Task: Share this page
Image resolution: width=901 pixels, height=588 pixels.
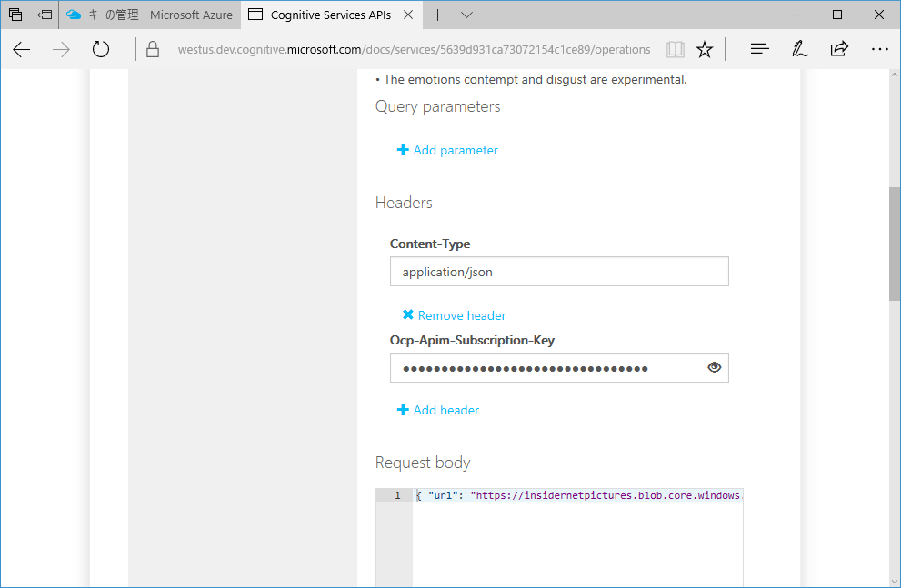Action: click(839, 49)
